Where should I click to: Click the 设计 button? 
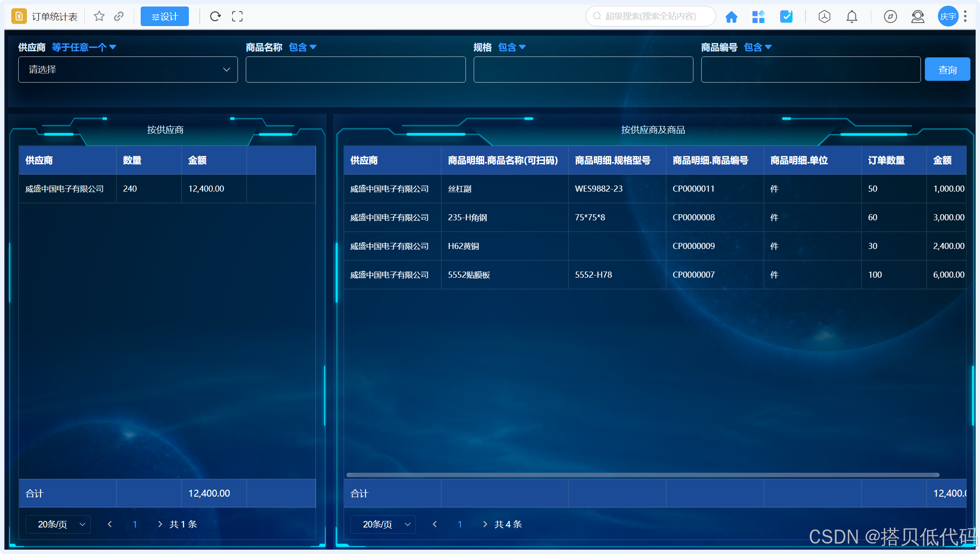[165, 17]
